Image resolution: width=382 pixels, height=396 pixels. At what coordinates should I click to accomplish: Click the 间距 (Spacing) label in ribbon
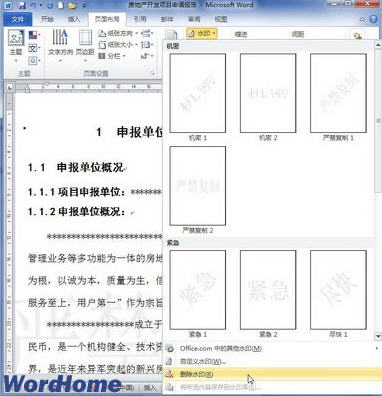(x=298, y=34)
